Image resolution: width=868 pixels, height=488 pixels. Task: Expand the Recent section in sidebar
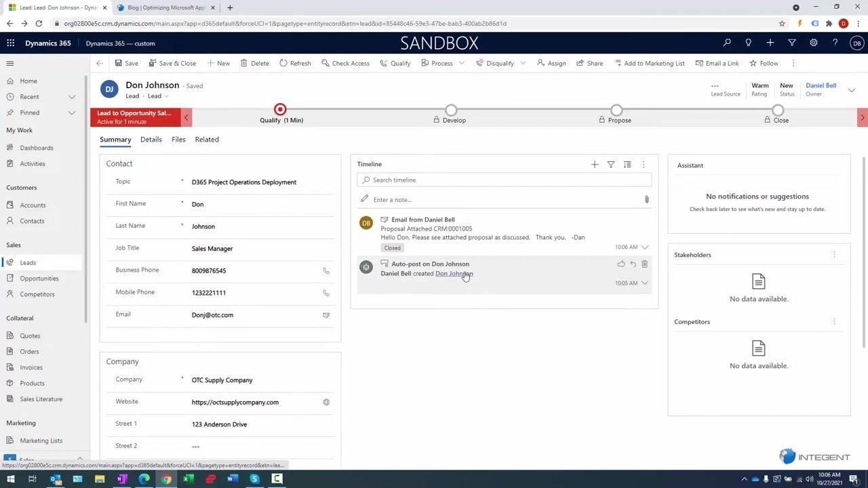pos(72,97)
